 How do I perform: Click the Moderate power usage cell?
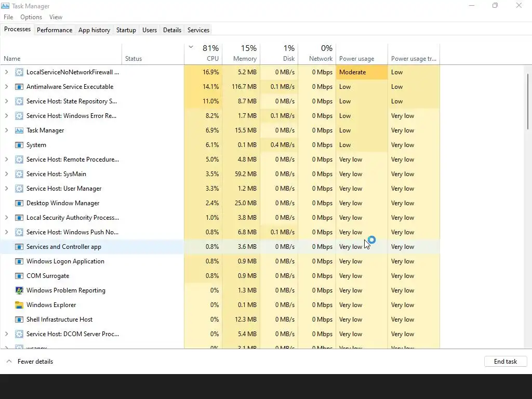coord(362,72)
